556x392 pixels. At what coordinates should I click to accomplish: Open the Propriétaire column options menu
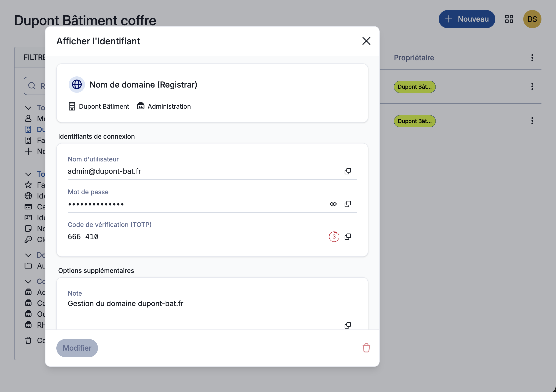532,58
